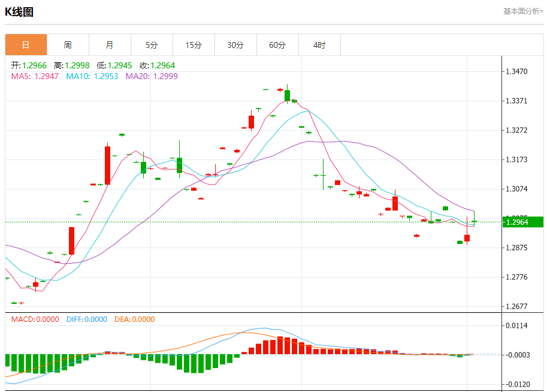Viewport: 547px width, 392px height.
Task: Click the 1.3470 label on price axis
Action: (516, 71)
